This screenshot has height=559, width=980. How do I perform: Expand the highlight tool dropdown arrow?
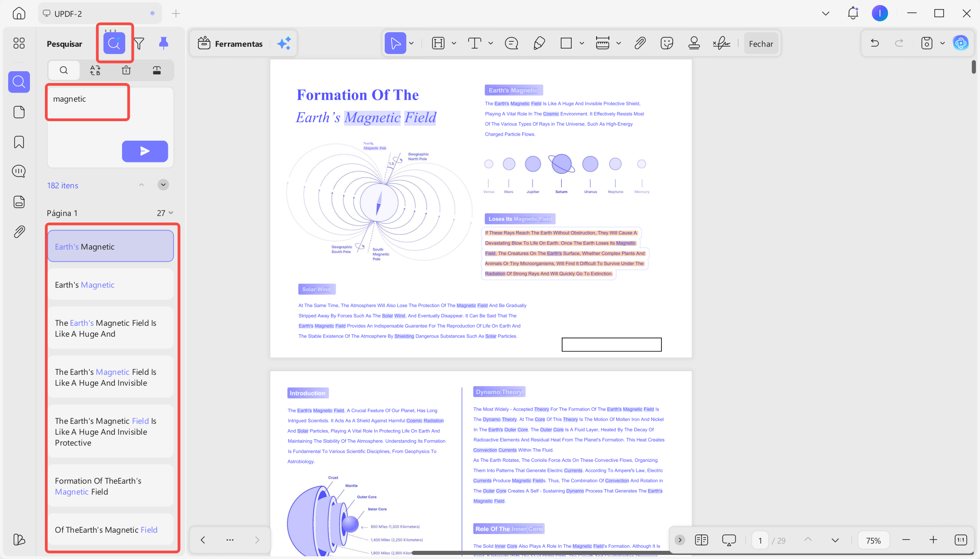pyautogui.click(x=454, y=44)
